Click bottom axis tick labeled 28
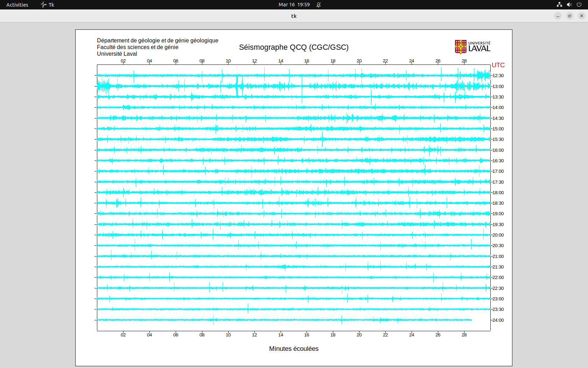 coord(464,335)
